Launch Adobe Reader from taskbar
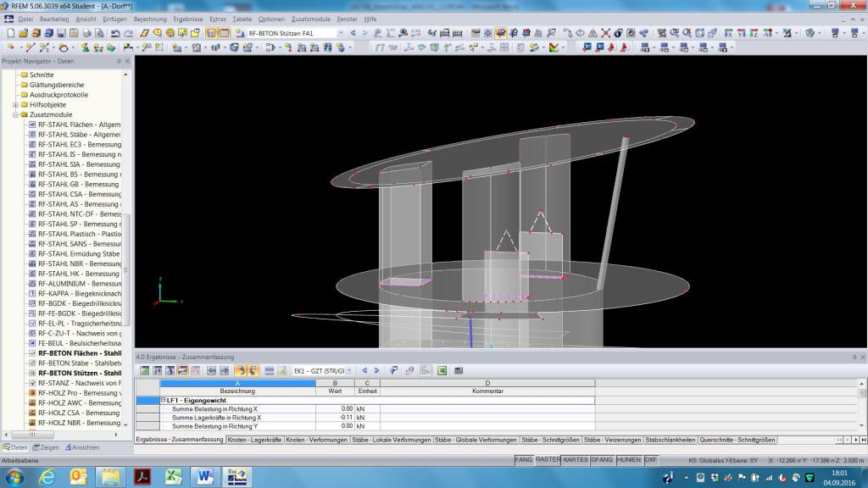Image resolution: width=868 pixels, height=488 pixels. pyautogui.click(x=142, y=476)
